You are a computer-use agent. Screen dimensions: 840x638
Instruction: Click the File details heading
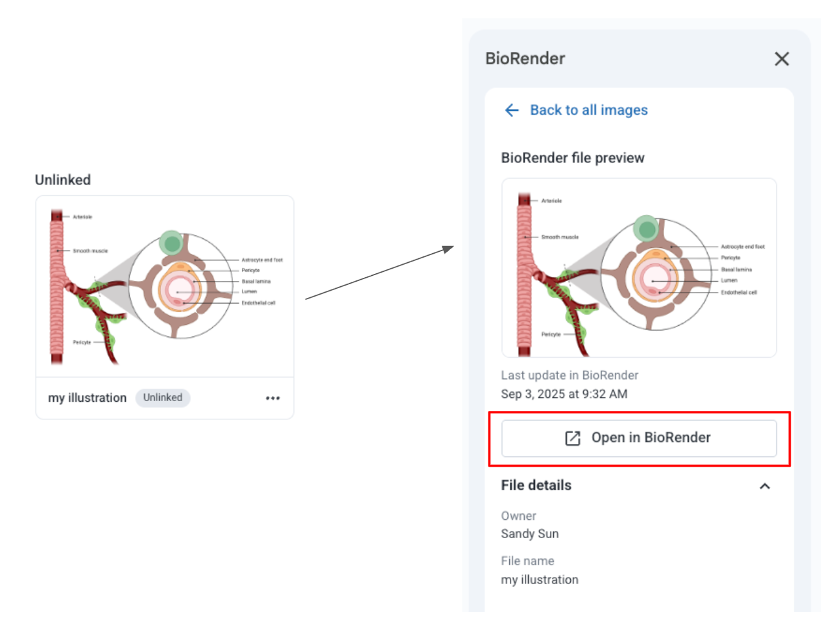(x=536, y=485)
